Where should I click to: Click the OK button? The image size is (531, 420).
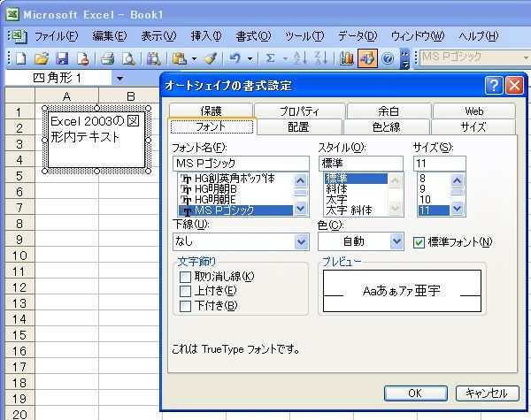click(x=416, y=393)
